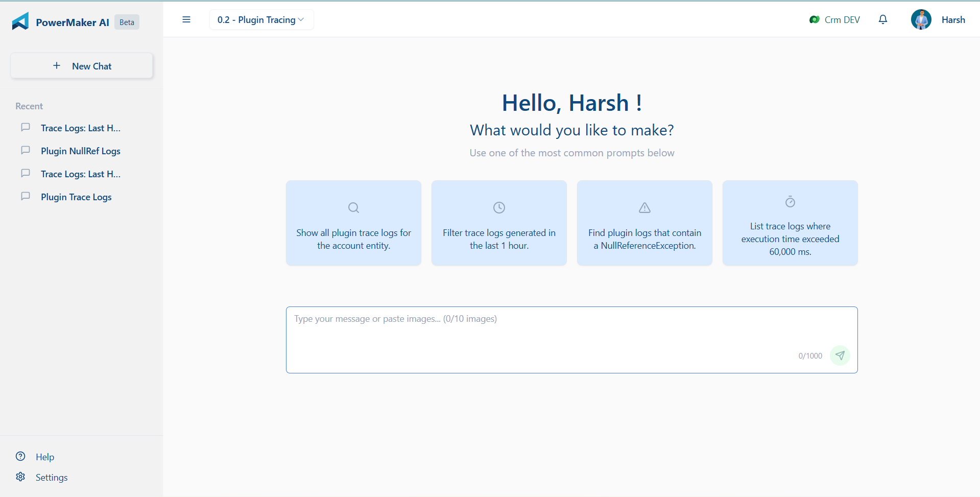Open Help from the sidebar
Viewport: 980px width, 497px height.
[45, 457]
